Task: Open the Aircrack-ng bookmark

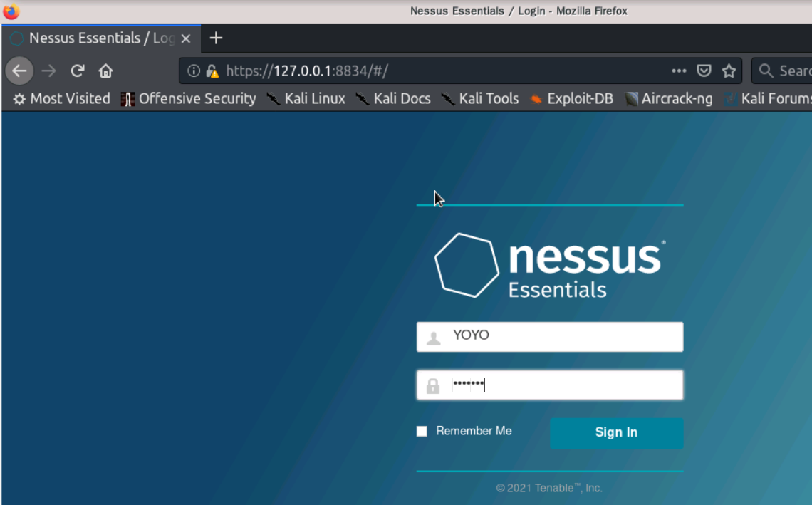Action: tap(669, 99)
